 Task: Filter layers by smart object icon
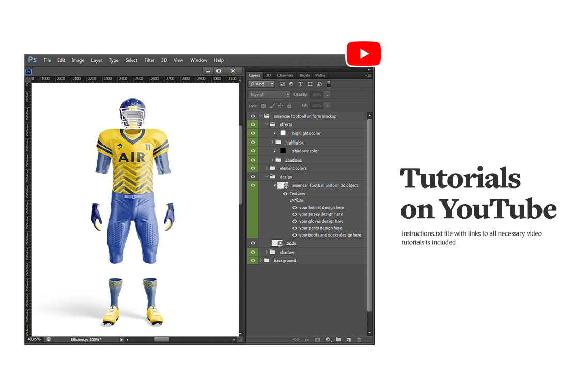[319, 84]
